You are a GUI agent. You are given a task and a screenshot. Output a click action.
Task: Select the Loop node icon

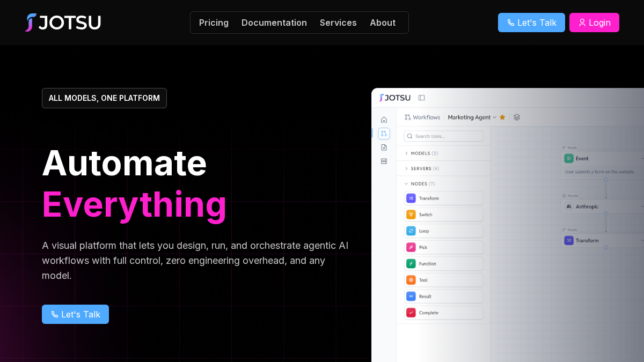tap(411, 231)
